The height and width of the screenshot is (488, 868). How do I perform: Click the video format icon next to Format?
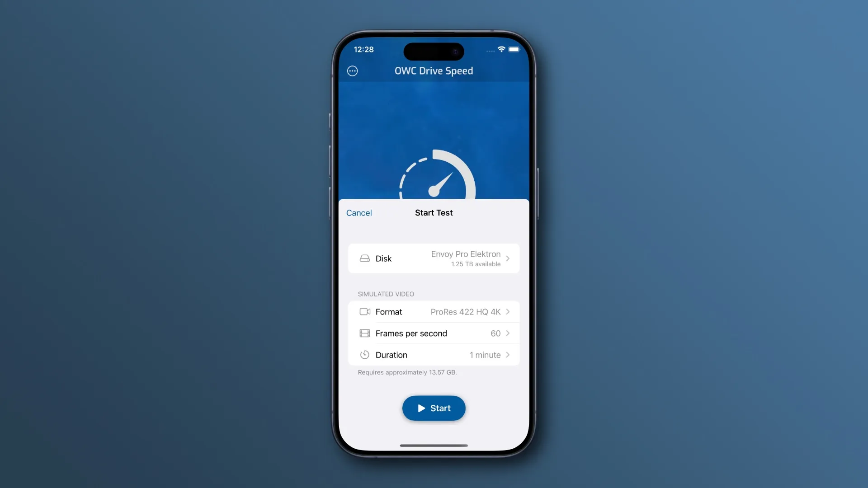(x=364, y=311)
